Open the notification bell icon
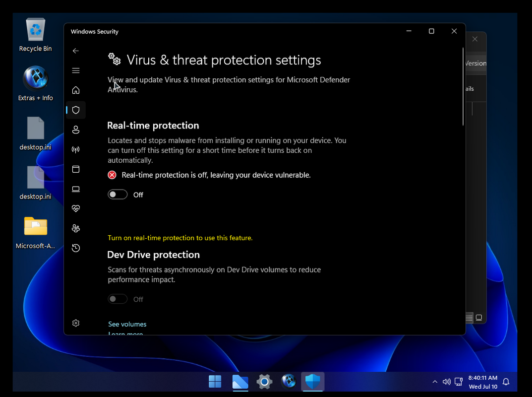Screen dimensions: 532x397 click(506, 382)
